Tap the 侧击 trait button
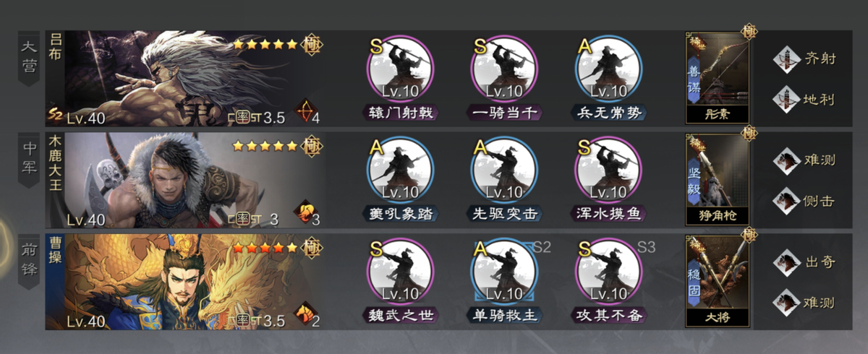Viewport: 868px width, 354px height. click(x=804, y=200)
